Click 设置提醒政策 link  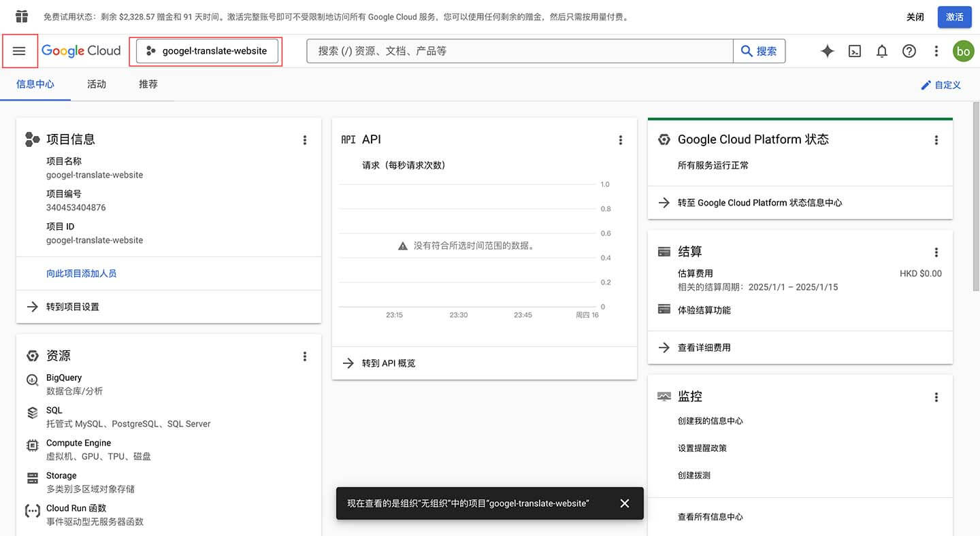click(702, 448)
